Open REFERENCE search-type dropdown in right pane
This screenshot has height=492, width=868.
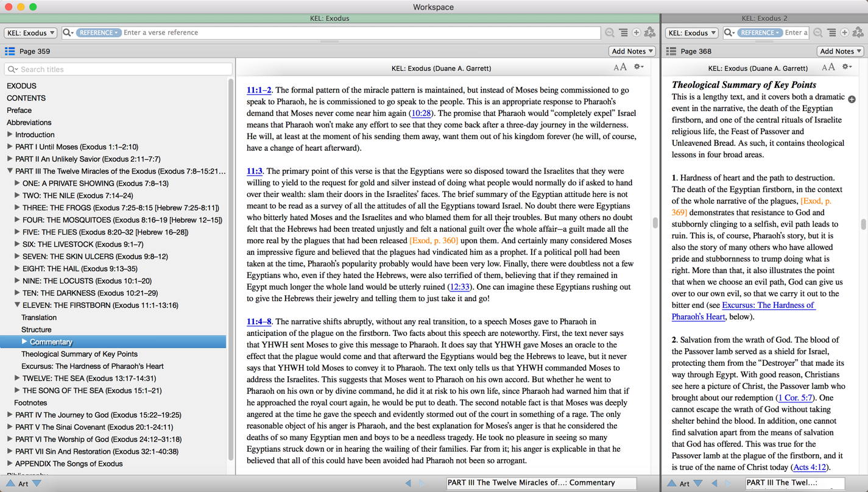click(x=760, y=32)
